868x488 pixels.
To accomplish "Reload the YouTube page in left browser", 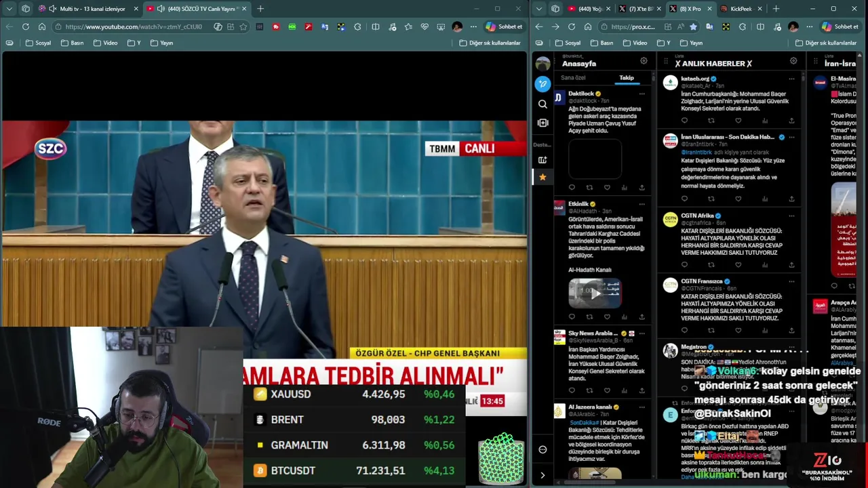I will (x=25, y=26).
